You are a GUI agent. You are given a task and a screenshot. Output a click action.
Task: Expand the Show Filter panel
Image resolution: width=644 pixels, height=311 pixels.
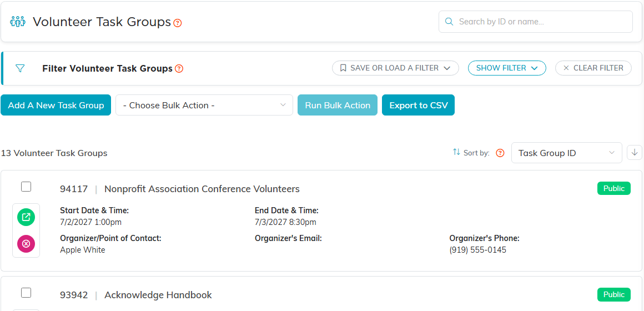(507, 68)
